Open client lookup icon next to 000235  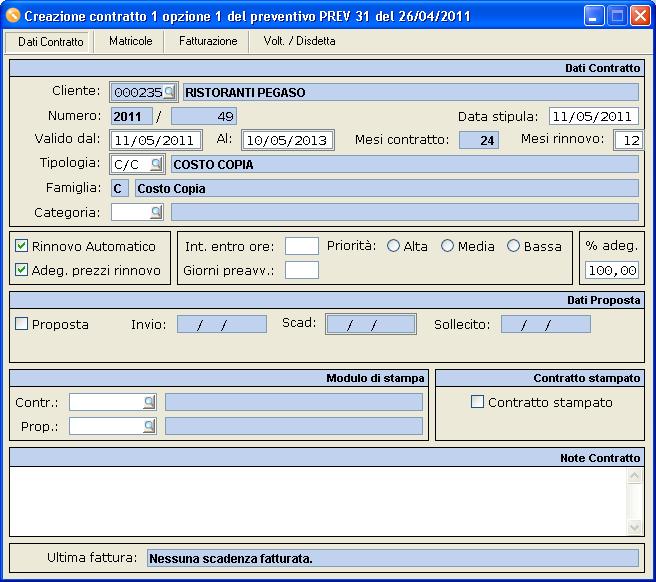(x=169, y=92)
